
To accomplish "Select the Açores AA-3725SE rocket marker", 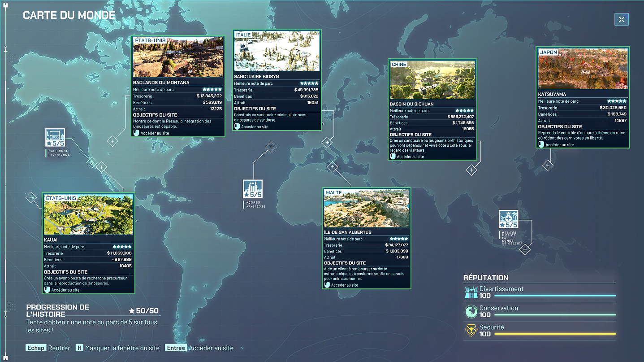I will (x=253, y=188).
